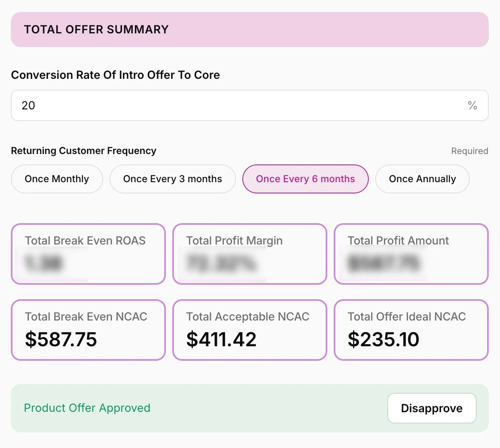
Task: Click the Total Break Even ROAS title
Action: click(x=85, y=240)
